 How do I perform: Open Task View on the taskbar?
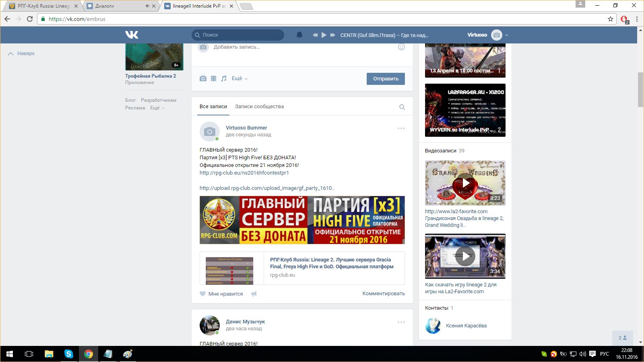29,354
